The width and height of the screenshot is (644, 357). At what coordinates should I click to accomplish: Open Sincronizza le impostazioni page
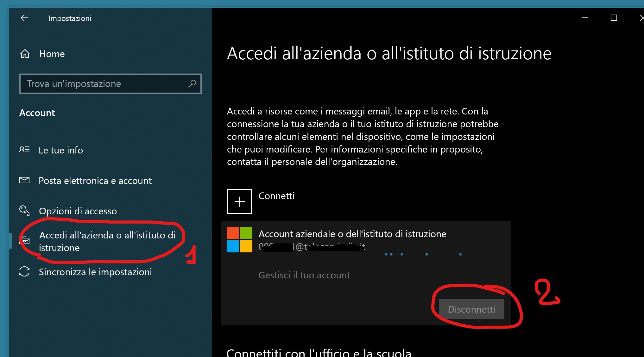(x=95, y=272)
